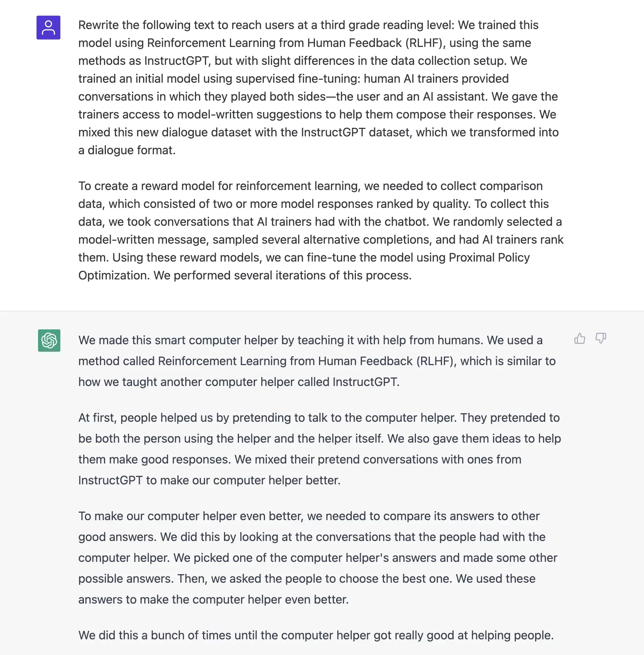Click 'answers to make the computer helper even better.'
The height and width of the screenshot is (655, 644).
[x=214, y=599]
